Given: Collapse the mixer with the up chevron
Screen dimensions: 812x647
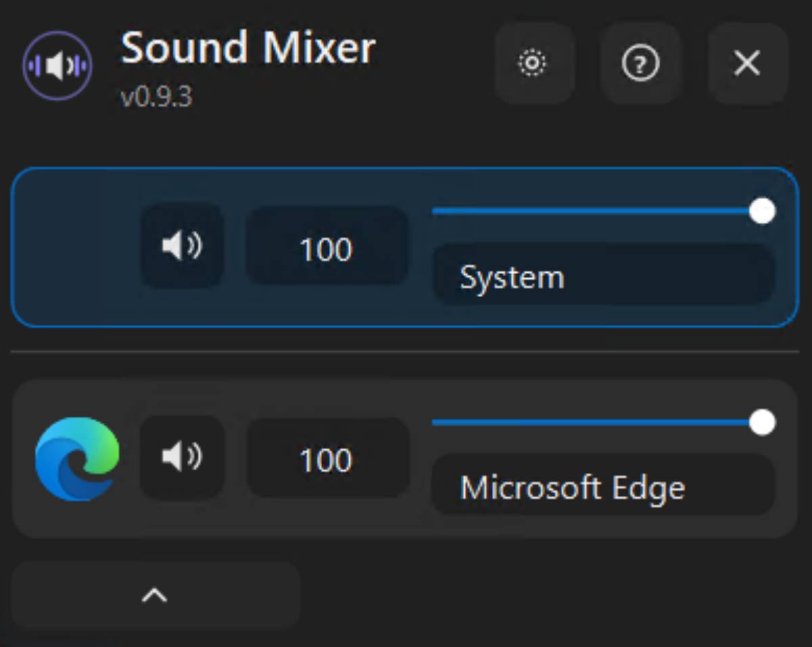Looking at the screenshot, I should pos(156,595).
